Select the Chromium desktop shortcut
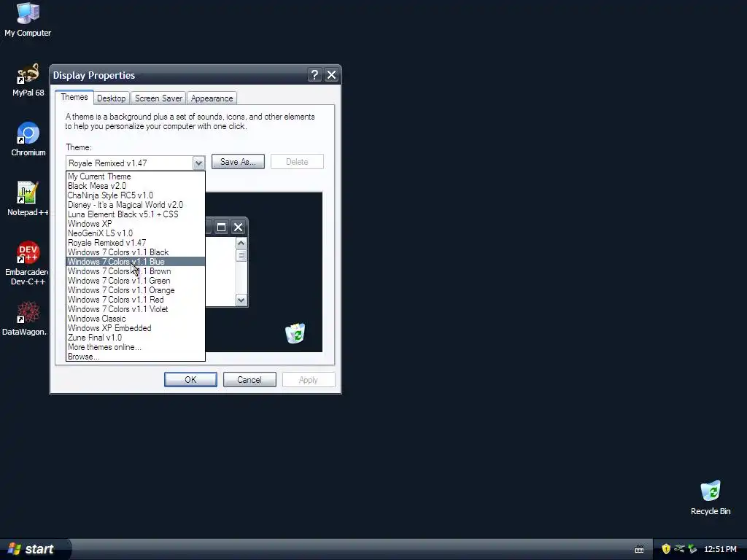This screenshot has width=747, height=560. [x=28, y=139]
